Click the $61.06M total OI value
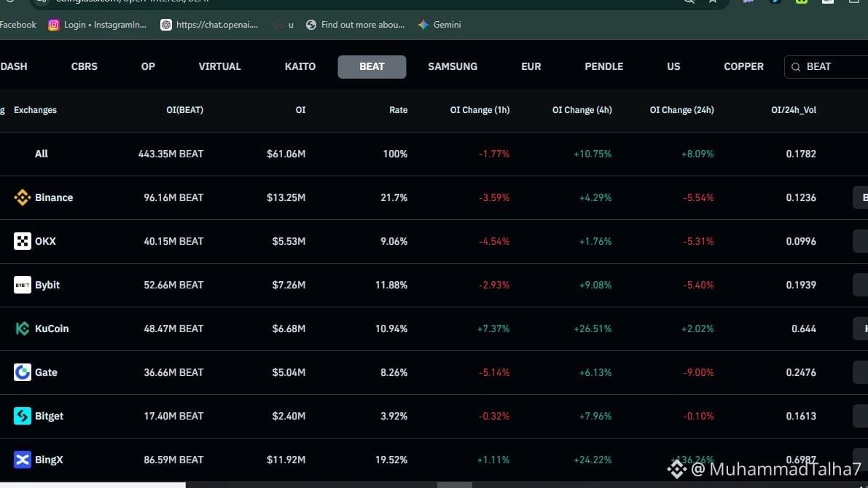 tap(286, 154)
